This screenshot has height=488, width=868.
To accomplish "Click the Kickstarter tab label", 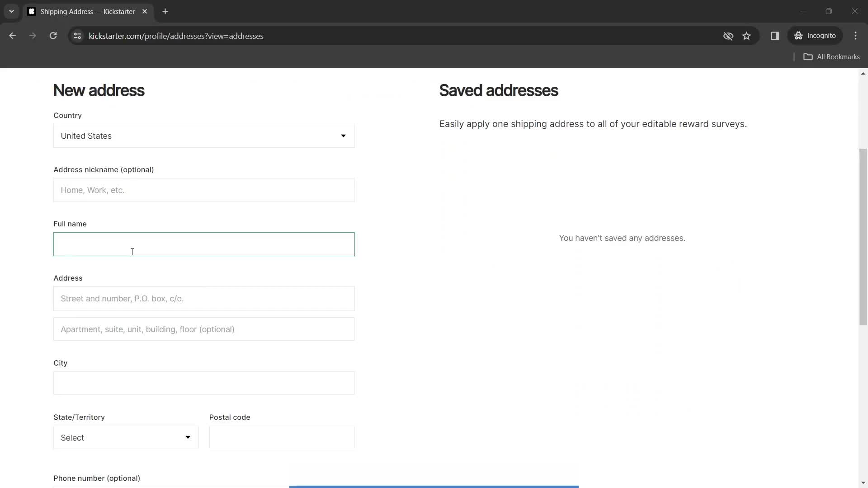I will [87, 11].
